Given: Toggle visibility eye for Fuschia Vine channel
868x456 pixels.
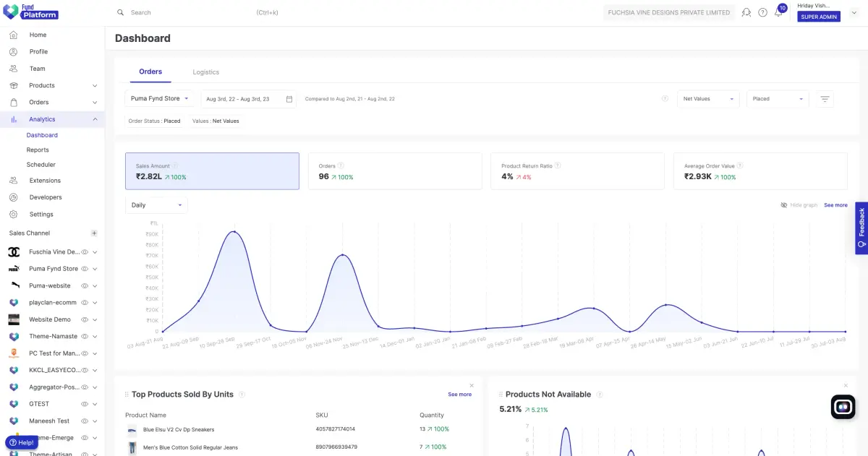Looking at the screenshot, I should (85, 252).
